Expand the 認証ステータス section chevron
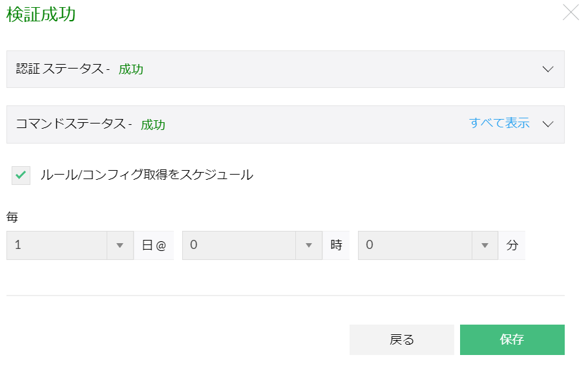This screenshot has width=588, height=366. (548, 69)
